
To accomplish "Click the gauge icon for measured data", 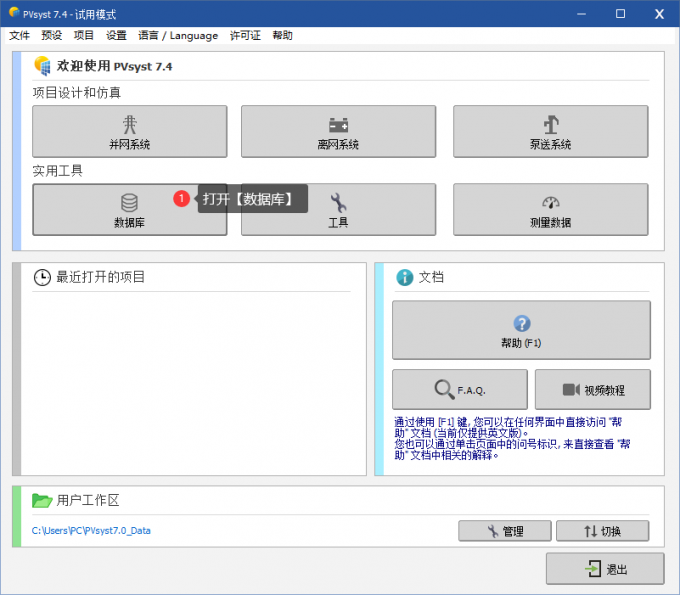I will (x=551, y=203).
